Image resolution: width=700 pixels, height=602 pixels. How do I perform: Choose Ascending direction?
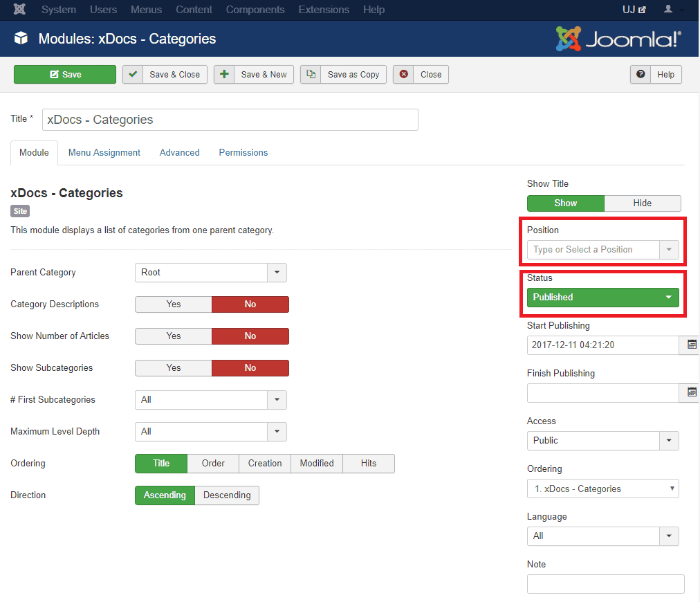(165, 495)
